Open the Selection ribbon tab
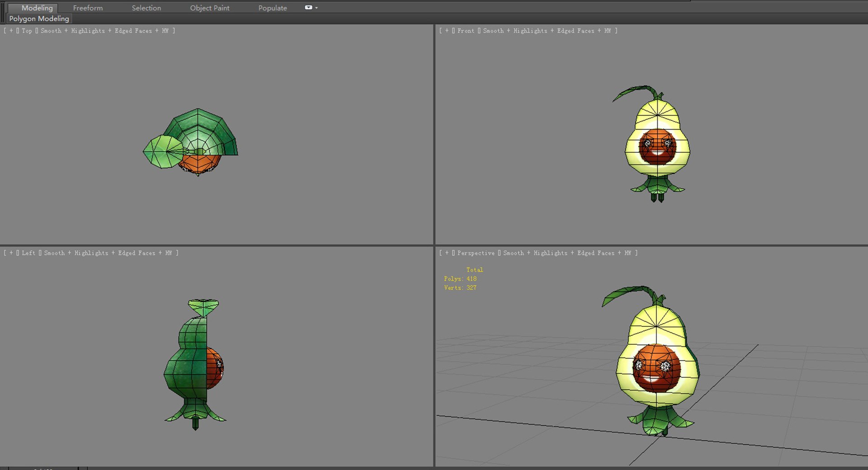 click(x=146, y=8)
